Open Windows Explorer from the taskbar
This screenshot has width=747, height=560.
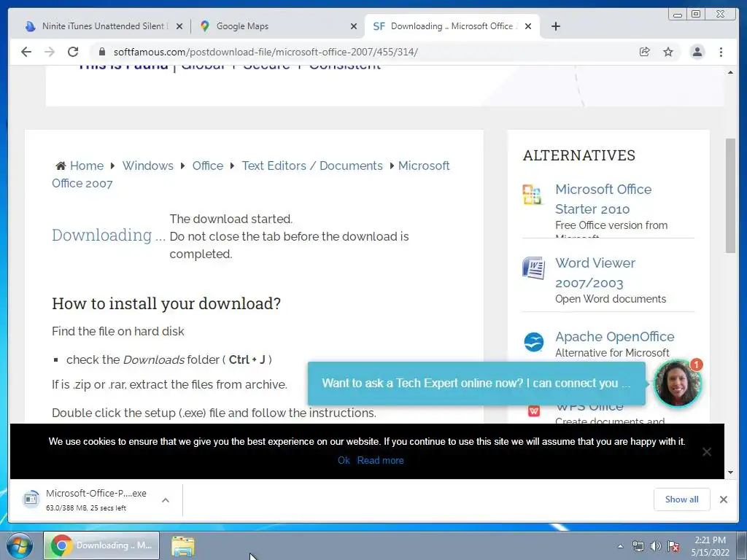pos(183,546)
